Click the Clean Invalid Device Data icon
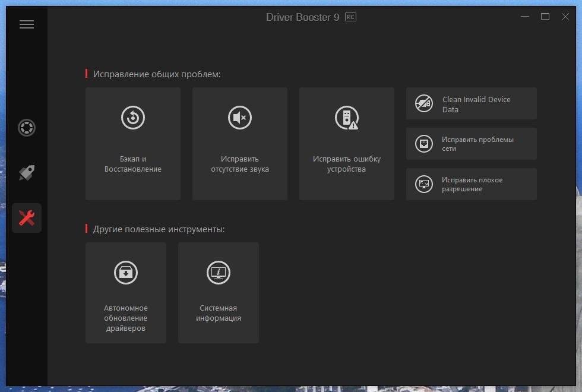582x392 pixels. pyautogui.click(x=424, y=104)
